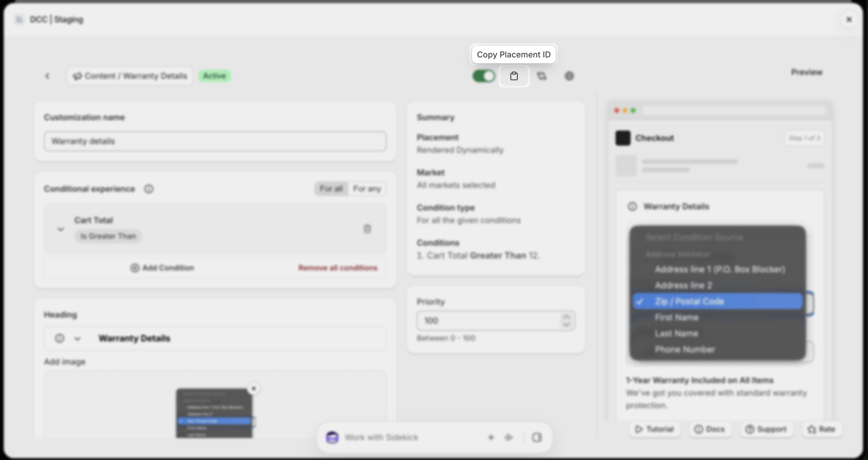Viewport: 868px width, 460px height.
Task: Open the Conditional experience info icon
Action: tap(149, 189)
